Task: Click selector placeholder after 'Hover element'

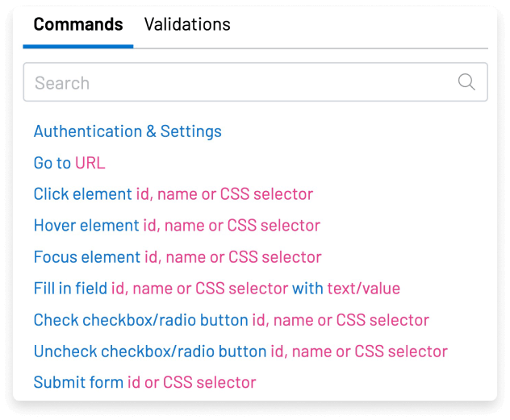Action: (232, 226)
